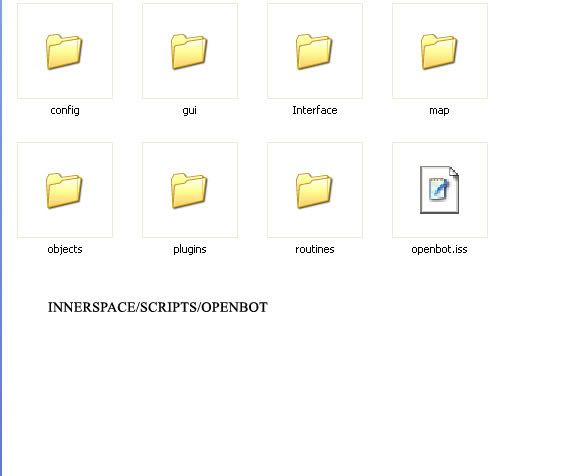581x476 pixels.
Task: Click the "gui" folder name label
Action: (190, 110)
